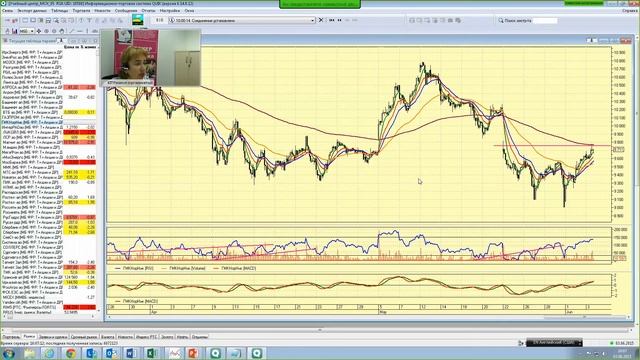Screen dimensions: 640x360
Task: Focus the Поиск инструмента input field
Action: tap(544, 20)
